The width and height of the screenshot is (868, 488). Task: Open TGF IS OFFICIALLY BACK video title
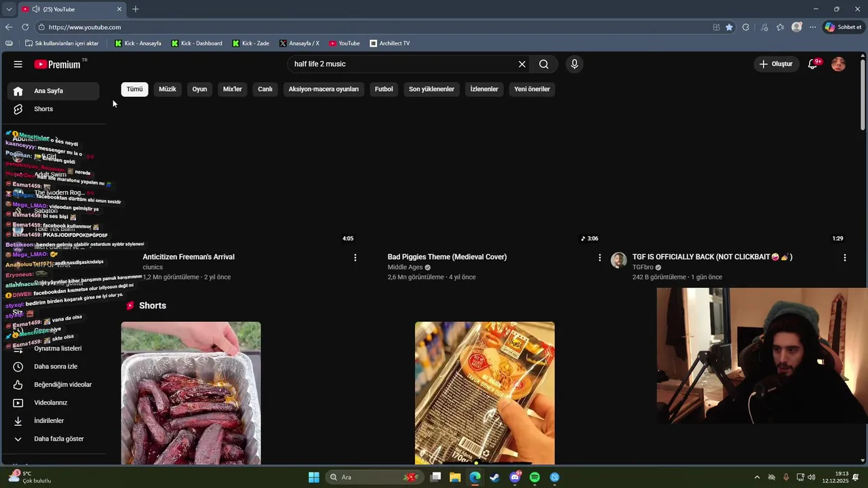(712, 257)
